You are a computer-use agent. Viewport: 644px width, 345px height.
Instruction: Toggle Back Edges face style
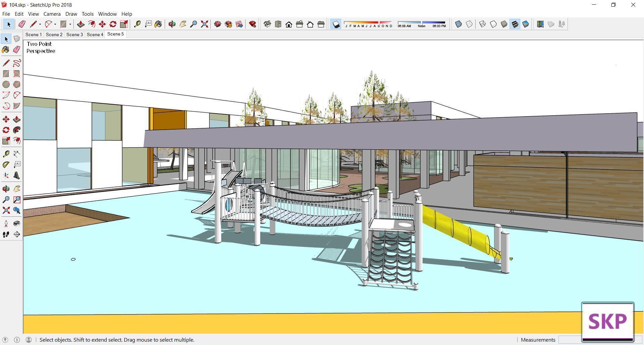point(469,24)
